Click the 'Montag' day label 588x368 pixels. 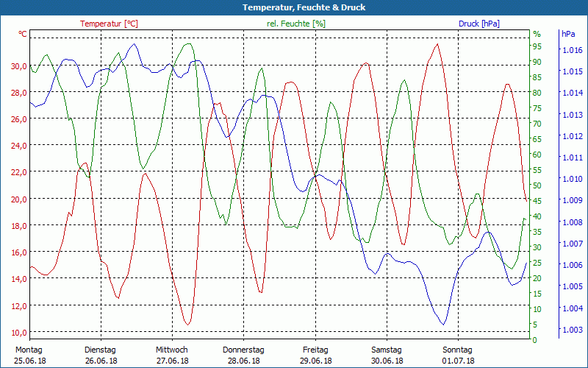[x=29, y=350]
